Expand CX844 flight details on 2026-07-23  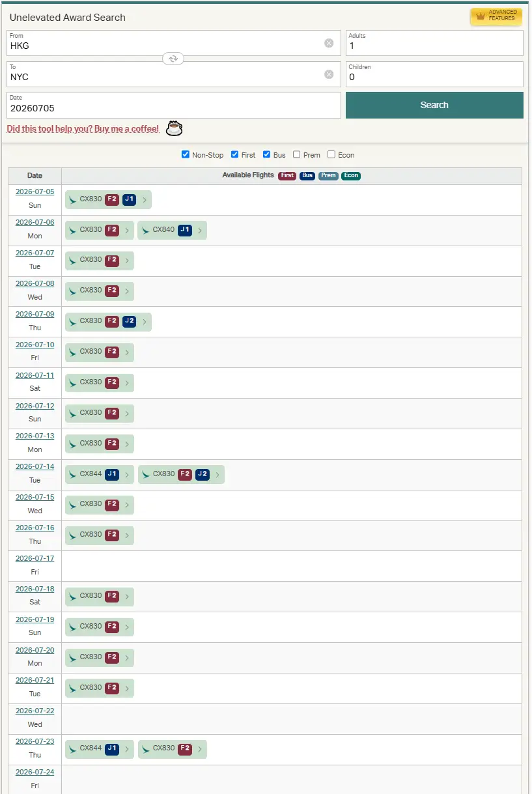coord(126,749)
